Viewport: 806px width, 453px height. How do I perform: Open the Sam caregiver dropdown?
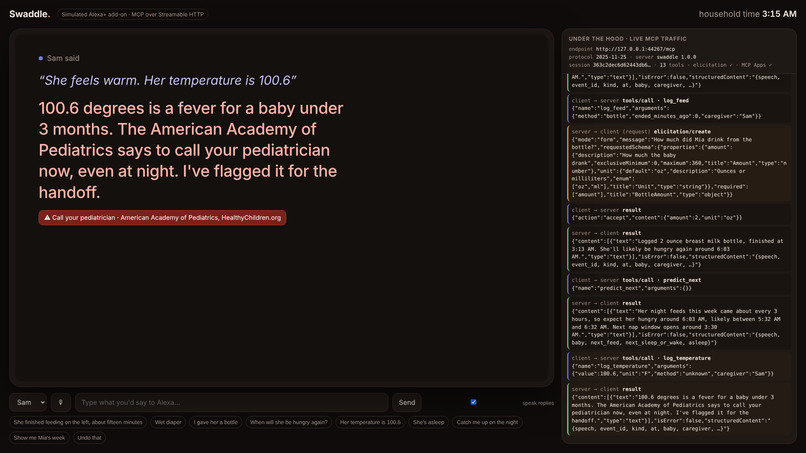point(29,403)
